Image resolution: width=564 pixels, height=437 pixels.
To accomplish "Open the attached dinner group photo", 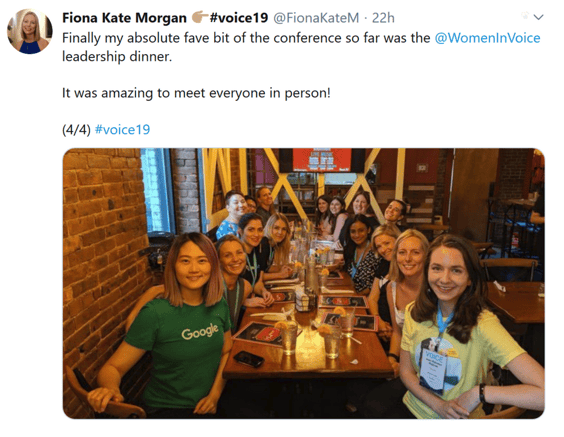I will click(x=304, y=283).
